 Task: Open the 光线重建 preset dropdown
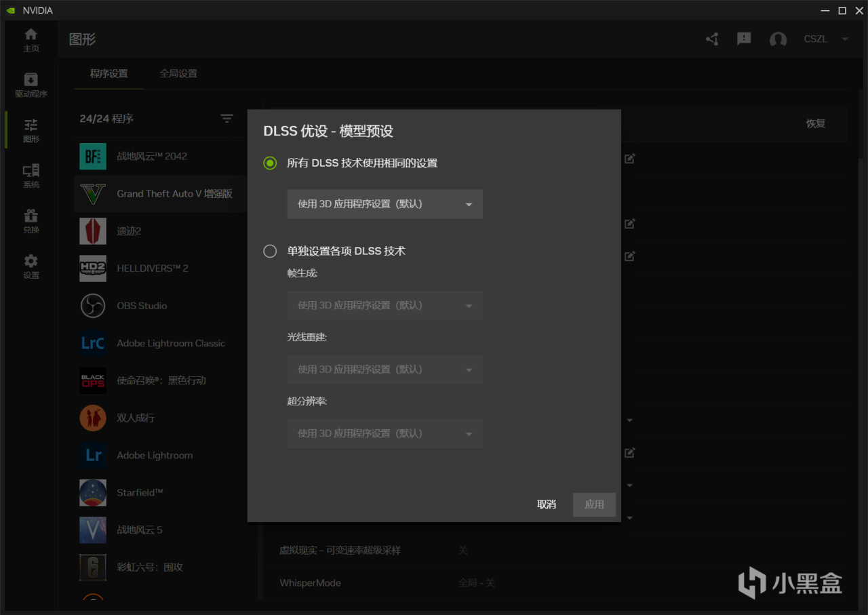[x=385, y=370]
